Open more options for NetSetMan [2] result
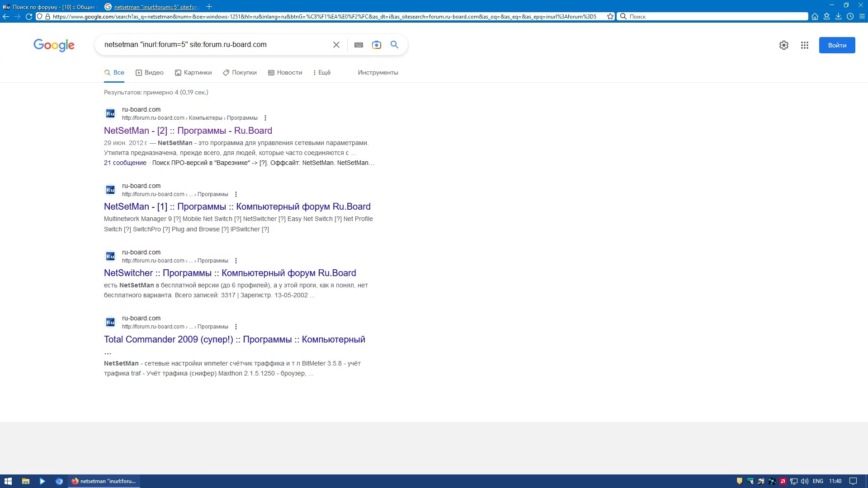This screenshot has height=488, width=868. pos(265,118)
